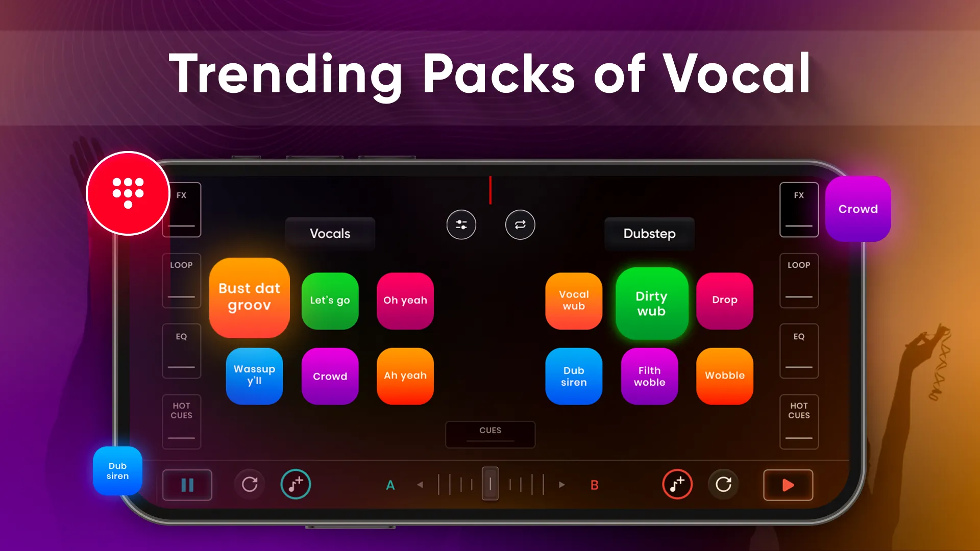The width and height of the screenshot is (980, 551).
Task: Click the deck reset/loop icon on A
Action: tap(249, 484)
